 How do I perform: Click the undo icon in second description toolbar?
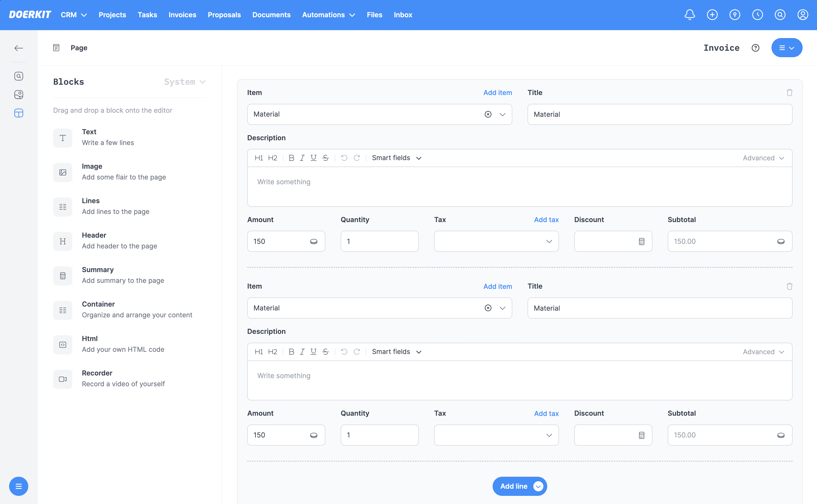344,352
